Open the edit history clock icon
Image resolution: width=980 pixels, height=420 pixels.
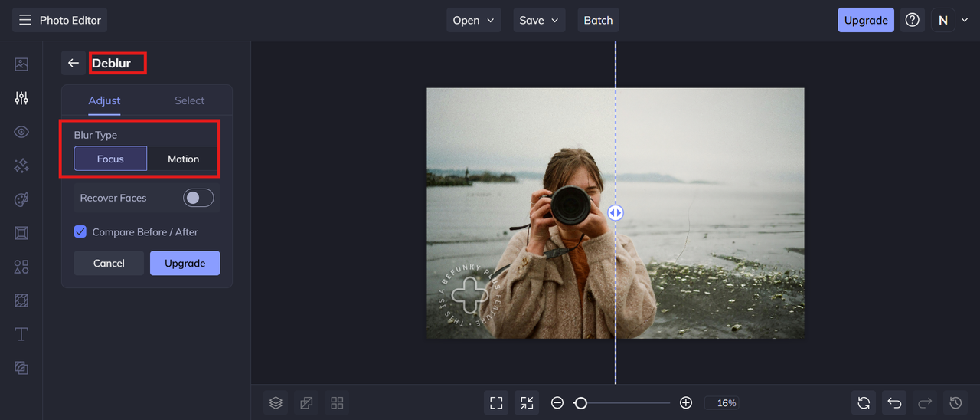pyautogui.click(x=955, y=402)
